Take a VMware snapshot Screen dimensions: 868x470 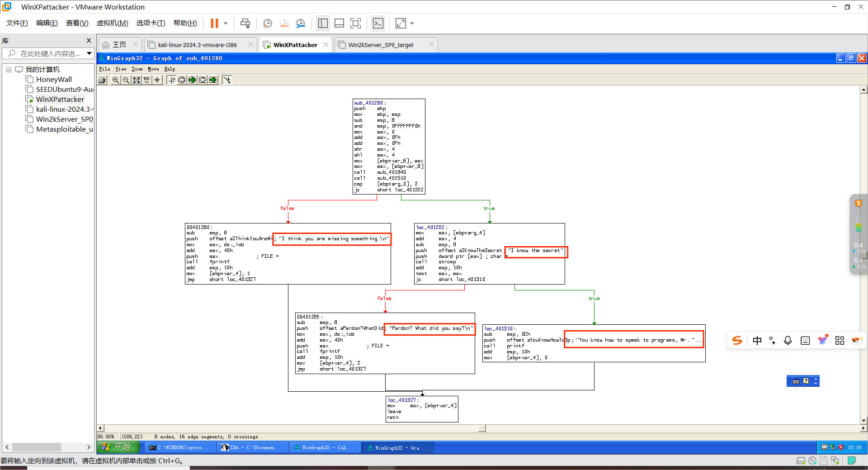pos(268,24)
